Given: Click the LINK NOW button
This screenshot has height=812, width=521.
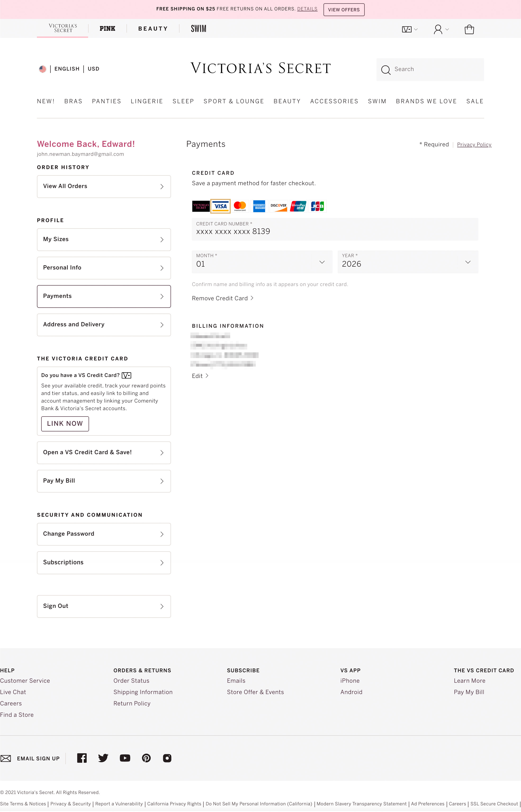Looking at the screenshot, I should [x=65, y=423].
